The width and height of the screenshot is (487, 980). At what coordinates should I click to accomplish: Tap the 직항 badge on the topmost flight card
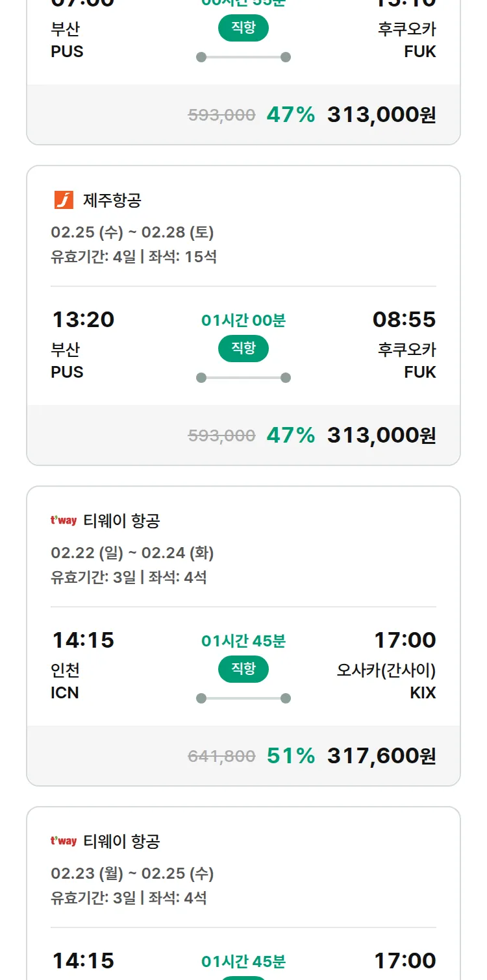(243, 29)
